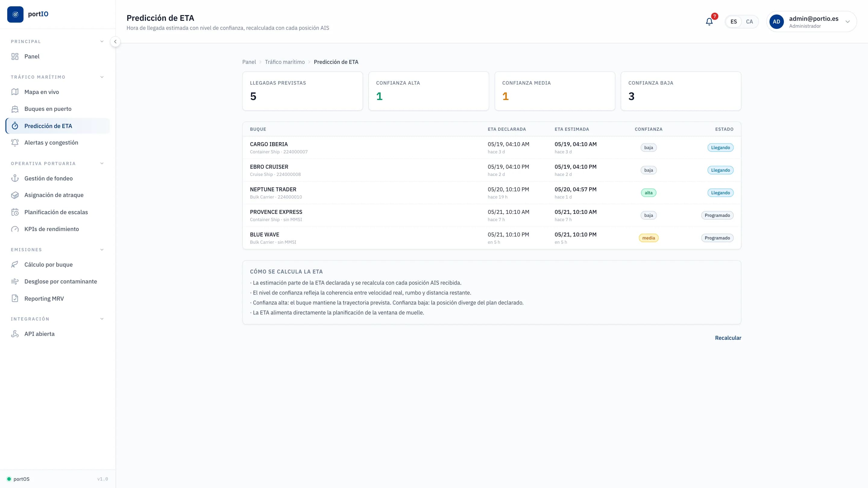
Task: Click the portIO logo icon
Action: pyautogui.click(x=15, y=14)
